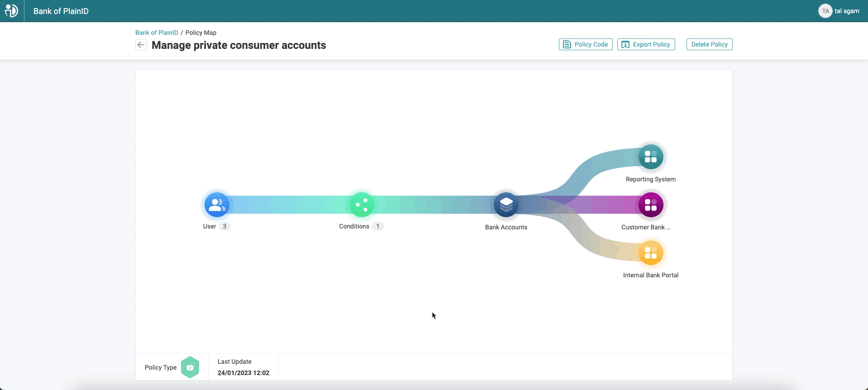Select the Bank Accounts node icon
The width and height of the screenshot is (868, 390).
[x=506, y=205]
